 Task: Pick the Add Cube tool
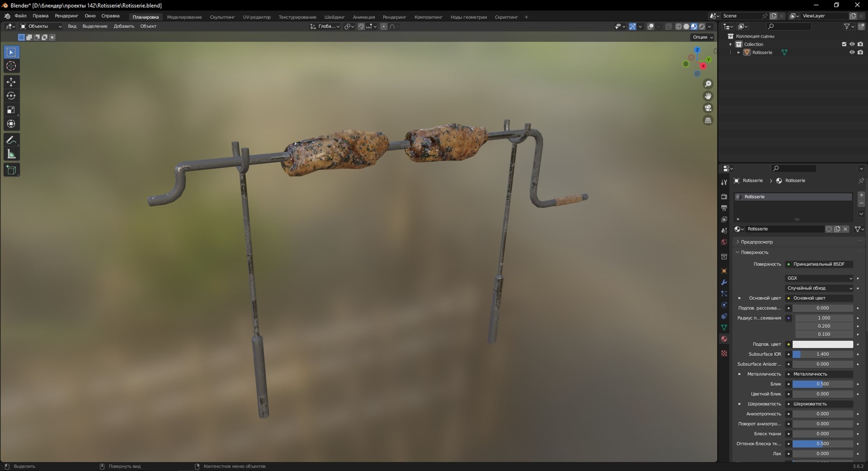pyautogui.click(x=11, y=170)
